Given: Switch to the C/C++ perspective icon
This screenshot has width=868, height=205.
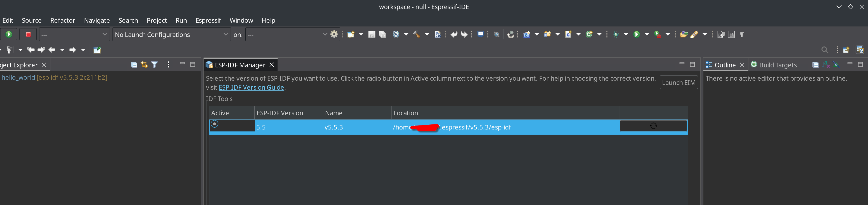Looking at the screenshot, I should pos(860,50).
